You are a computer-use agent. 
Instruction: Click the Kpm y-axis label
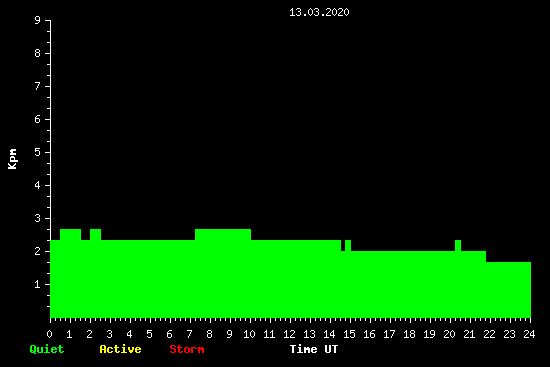(13, 159)
